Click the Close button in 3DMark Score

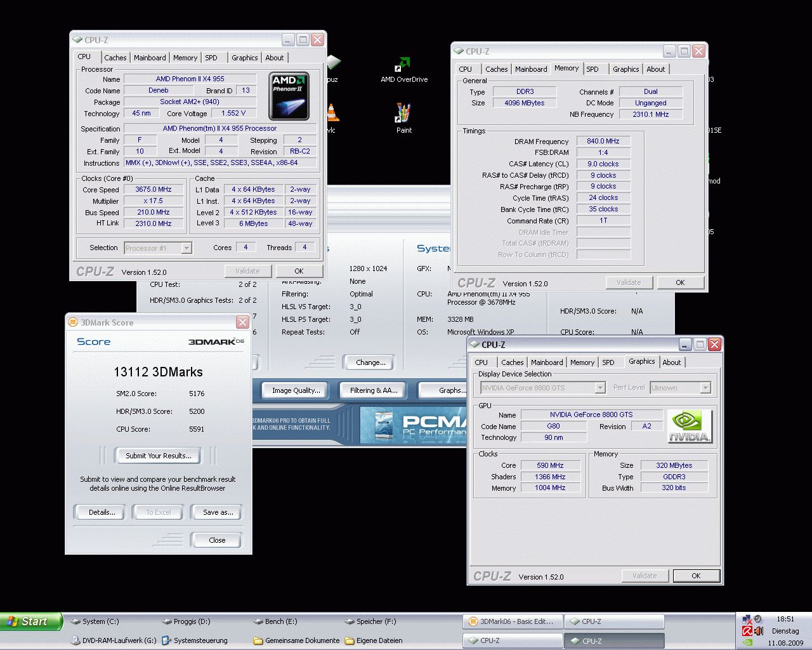coord(217,540)
